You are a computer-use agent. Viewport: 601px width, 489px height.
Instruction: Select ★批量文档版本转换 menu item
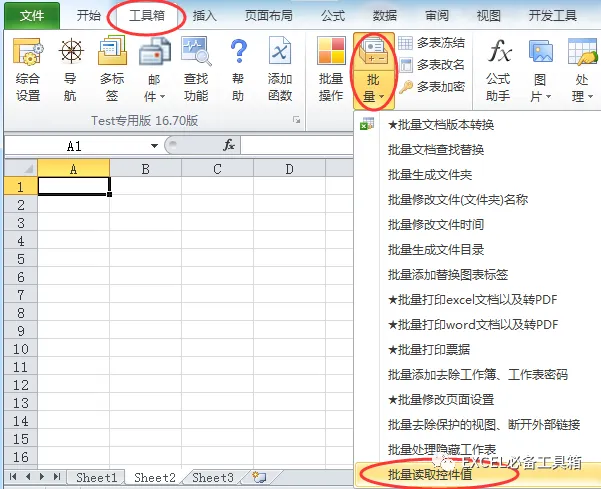click(x=478, y=125)
